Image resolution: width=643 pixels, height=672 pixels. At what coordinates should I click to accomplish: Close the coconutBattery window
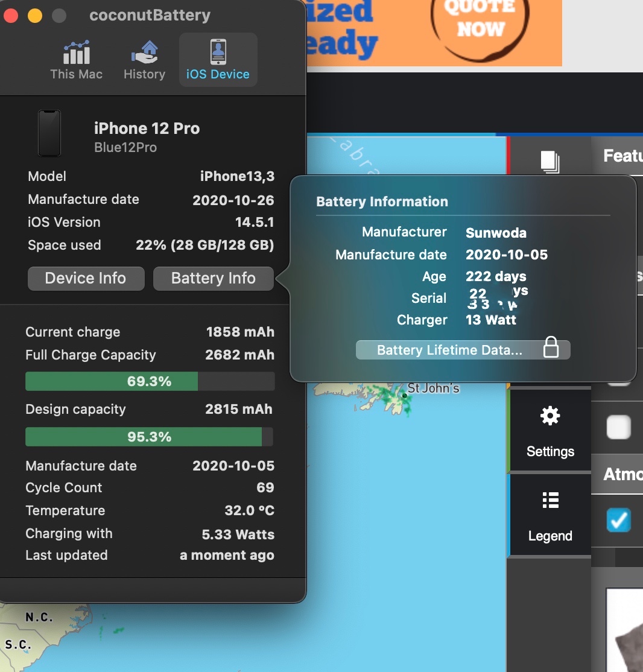pyautogui.click(x=11, y=16)
